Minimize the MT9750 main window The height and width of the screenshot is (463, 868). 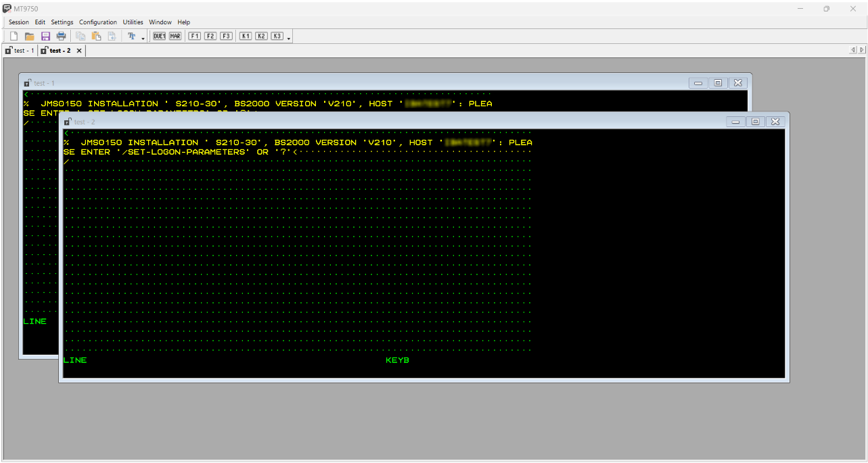pos(800,8)
